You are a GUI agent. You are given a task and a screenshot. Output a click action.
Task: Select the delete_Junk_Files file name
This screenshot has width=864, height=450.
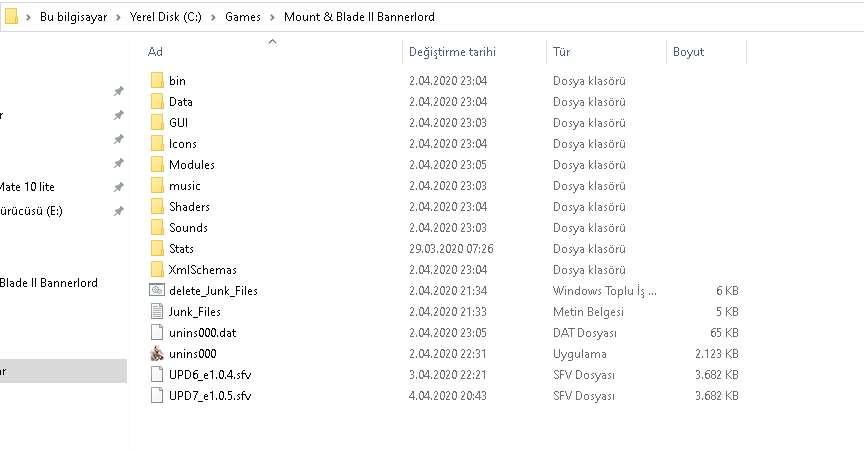[213, 291]
